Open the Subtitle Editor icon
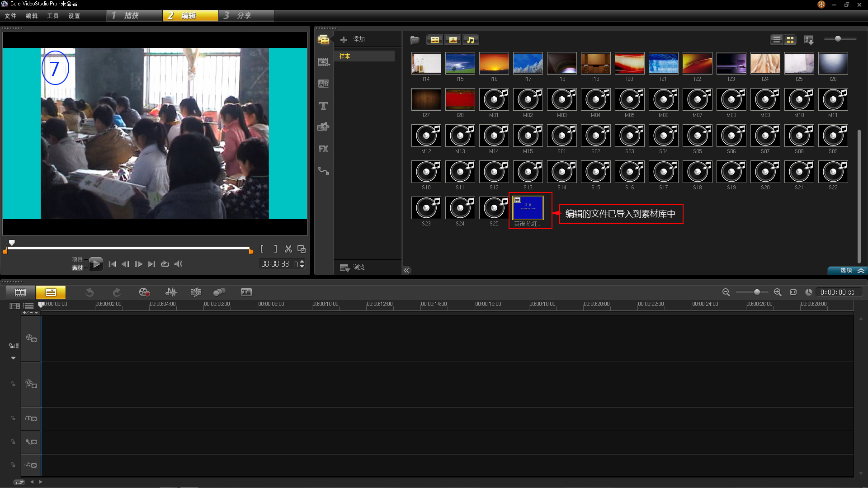 246,292
